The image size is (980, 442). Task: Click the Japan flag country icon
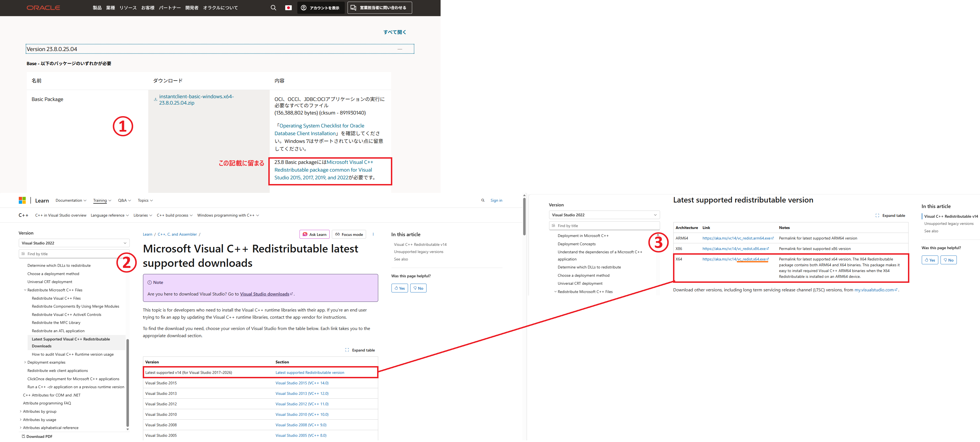click(288, 8)
